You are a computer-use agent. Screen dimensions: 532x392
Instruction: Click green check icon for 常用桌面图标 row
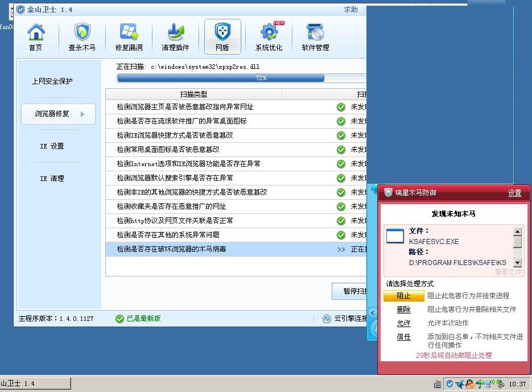[x=341, y=150]
